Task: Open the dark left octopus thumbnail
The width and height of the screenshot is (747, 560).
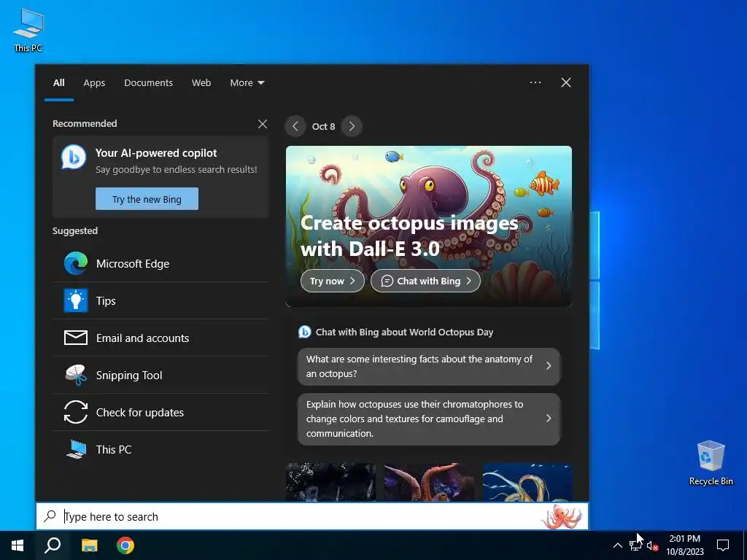Action: (330, 482)
